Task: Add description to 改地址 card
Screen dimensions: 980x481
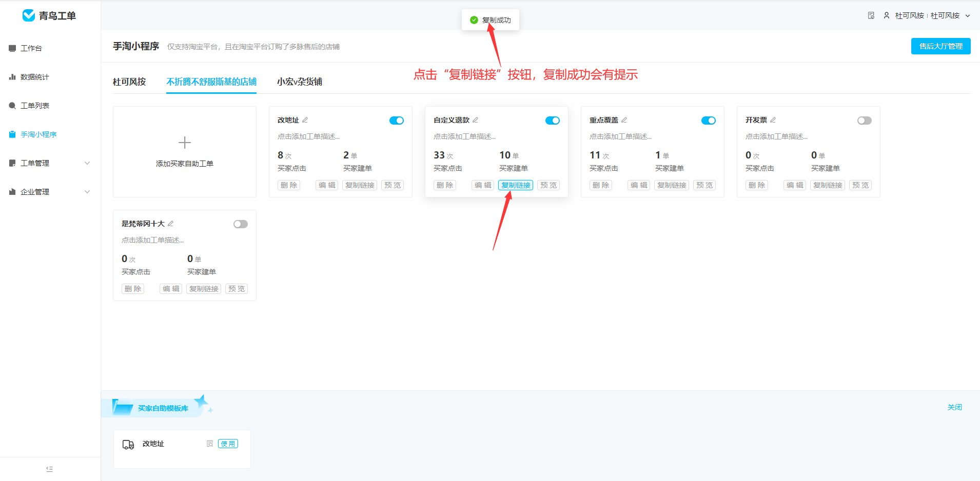Action: point(308,136)
